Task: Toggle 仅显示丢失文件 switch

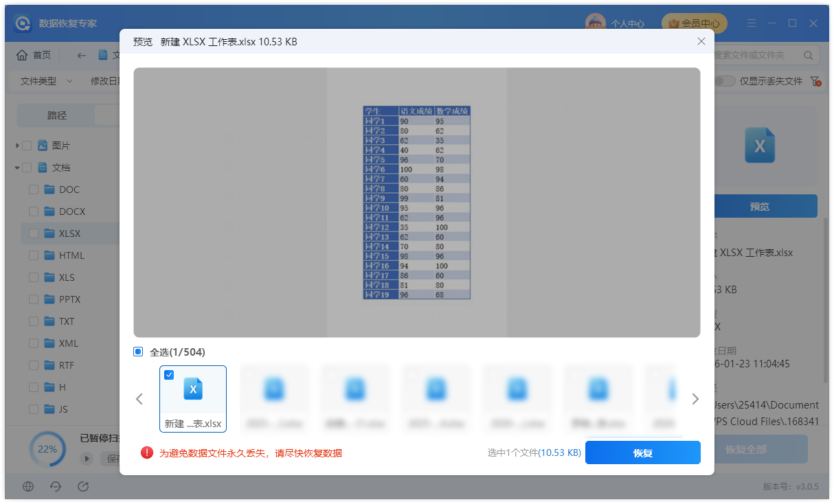Action: coord(724,81)
